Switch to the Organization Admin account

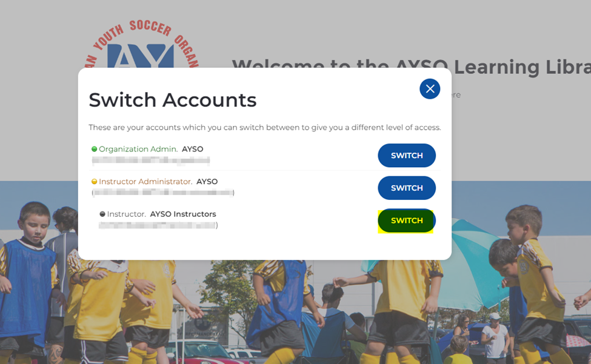coord(407,156)
